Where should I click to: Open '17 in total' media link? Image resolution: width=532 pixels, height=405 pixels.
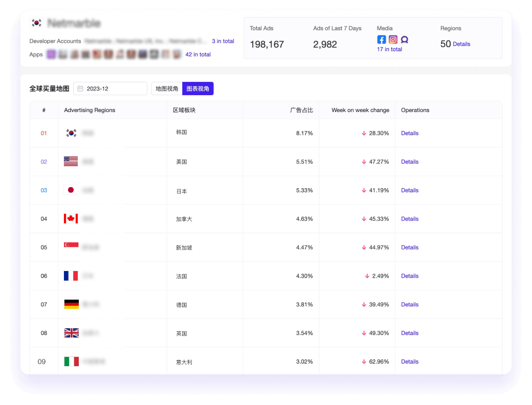pos(389,50)
